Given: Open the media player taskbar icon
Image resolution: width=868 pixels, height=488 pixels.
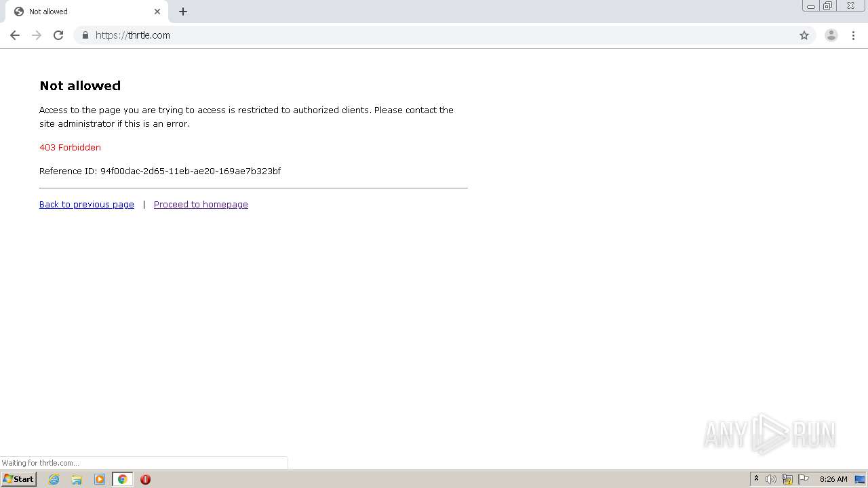Looking at the screenshot, I should 100,479.
